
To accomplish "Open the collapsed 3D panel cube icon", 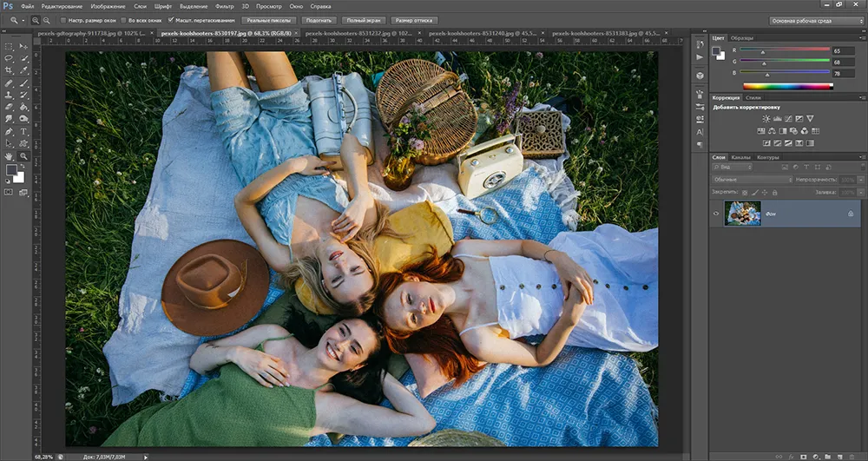I will tap(700, 76).
